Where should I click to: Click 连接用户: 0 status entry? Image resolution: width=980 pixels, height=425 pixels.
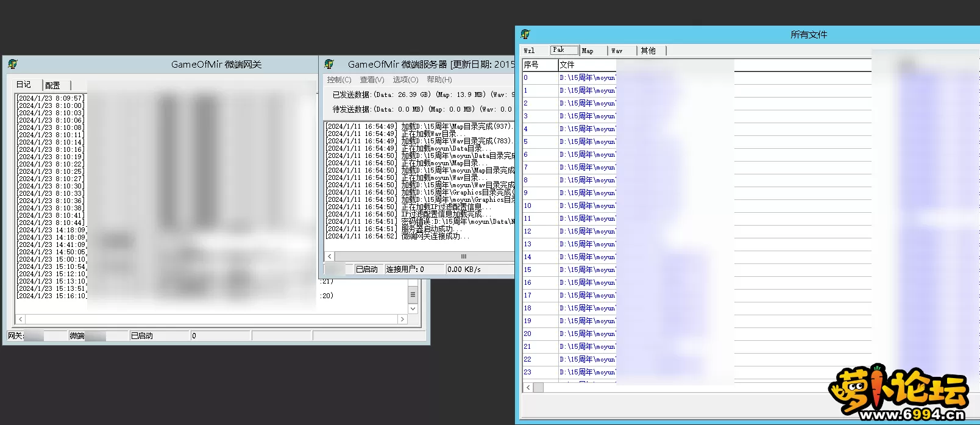(x=415, y=270)
